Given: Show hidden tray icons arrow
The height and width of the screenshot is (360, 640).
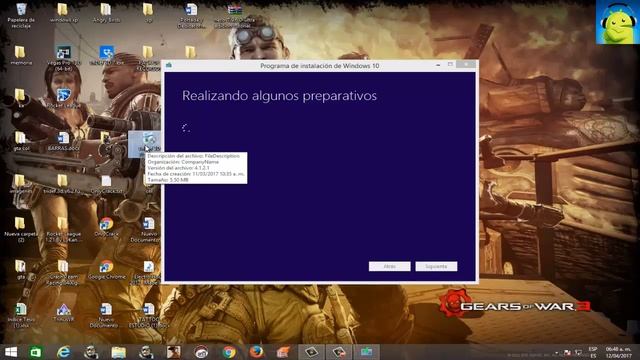Looking at the screenshot, I should tap(556, 352).
